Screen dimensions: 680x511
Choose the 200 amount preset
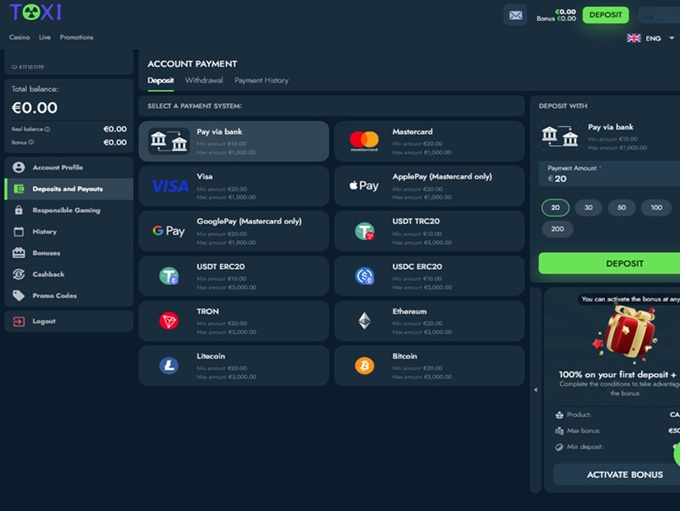point(556,229)
